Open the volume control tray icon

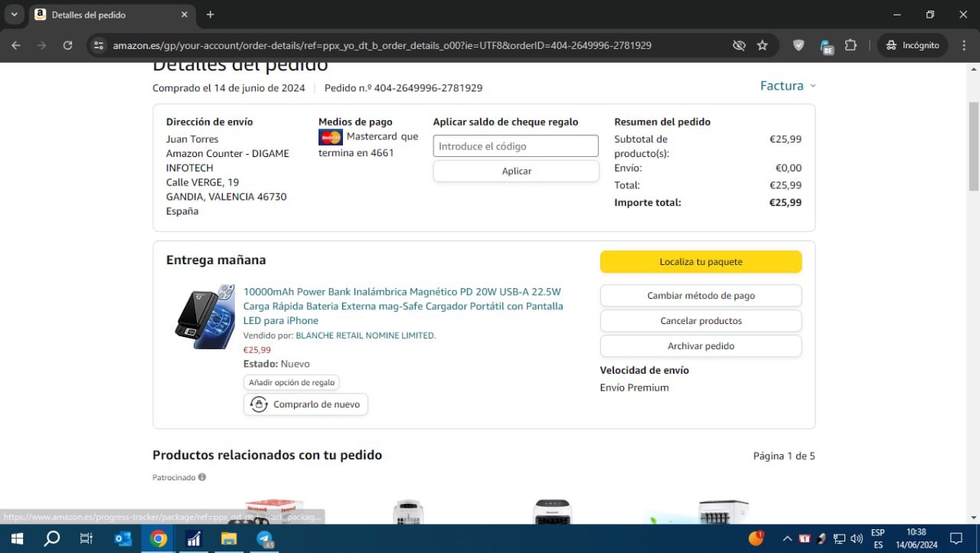click(x=857, y=538)
